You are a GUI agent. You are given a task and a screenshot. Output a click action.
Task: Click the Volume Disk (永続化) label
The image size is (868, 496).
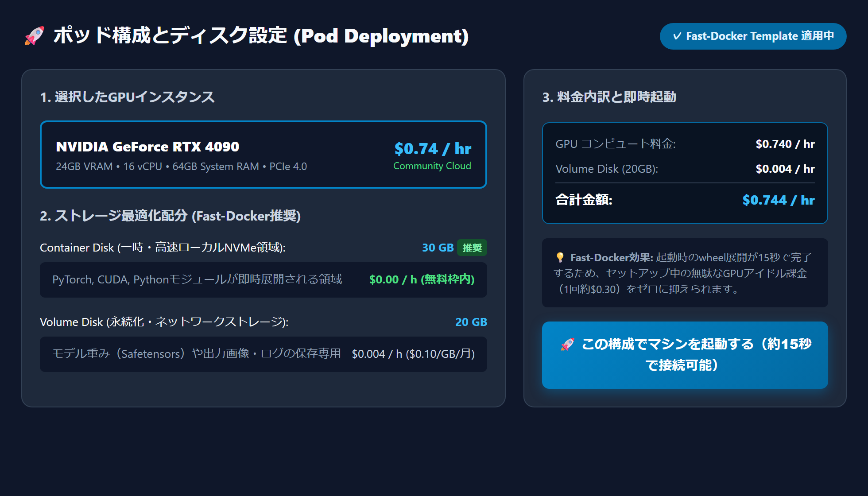click(x=164, y=322)
